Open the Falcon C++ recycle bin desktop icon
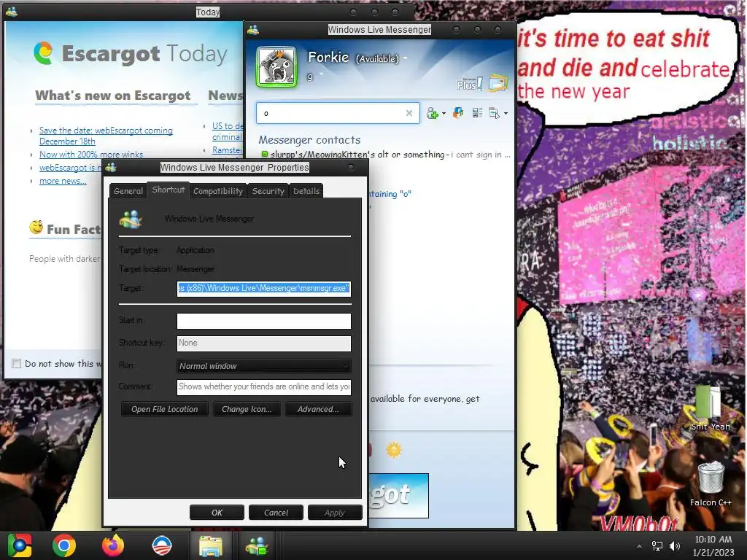 tap(711, 483)
